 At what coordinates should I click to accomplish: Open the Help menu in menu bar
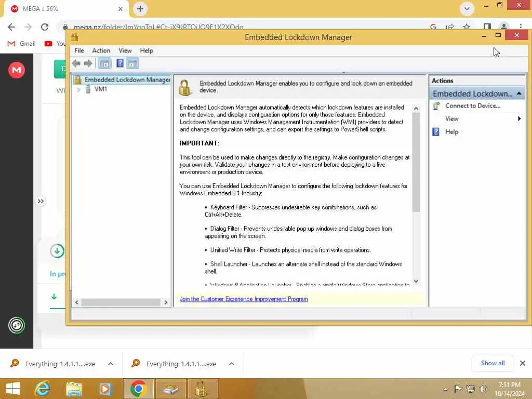tap(146, 50)
